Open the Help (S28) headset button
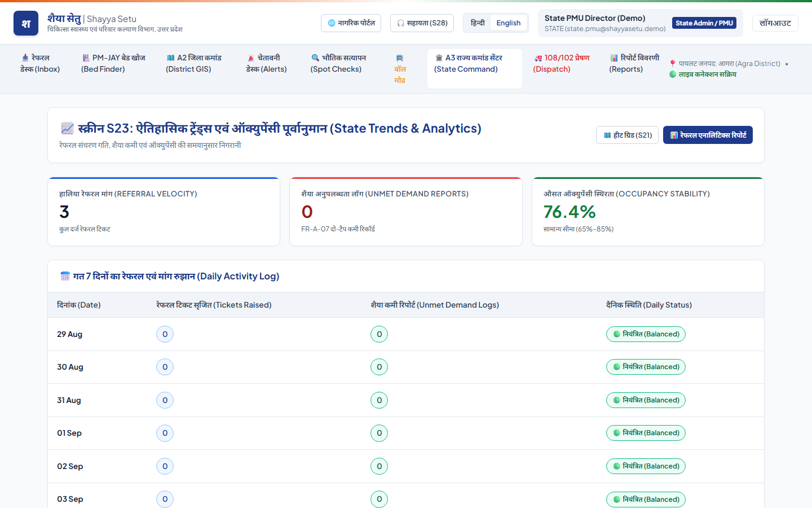The width and height of the screenshot is (812, 508). (422, 23)
